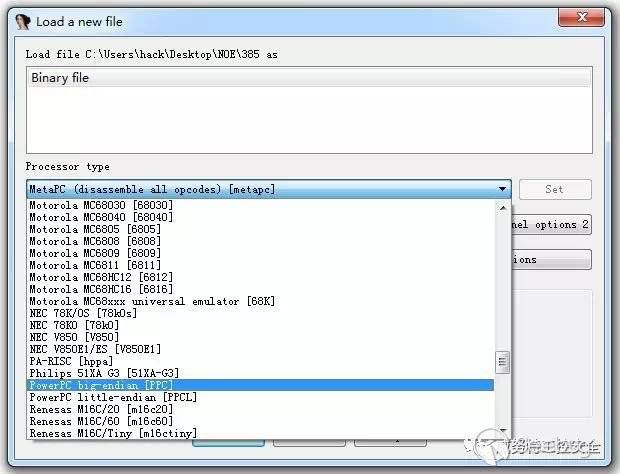Select NEC 78K0 [78k0]

click(261, 325)
